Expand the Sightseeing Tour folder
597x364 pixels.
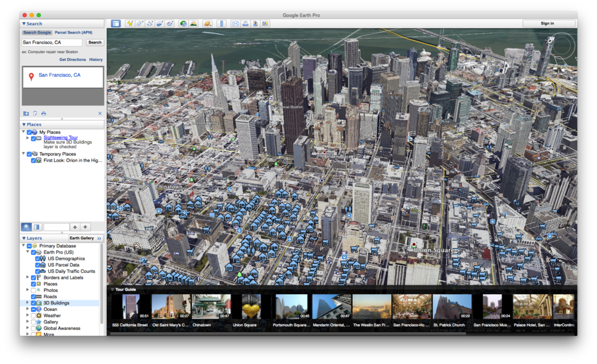[x=27, y=138]
